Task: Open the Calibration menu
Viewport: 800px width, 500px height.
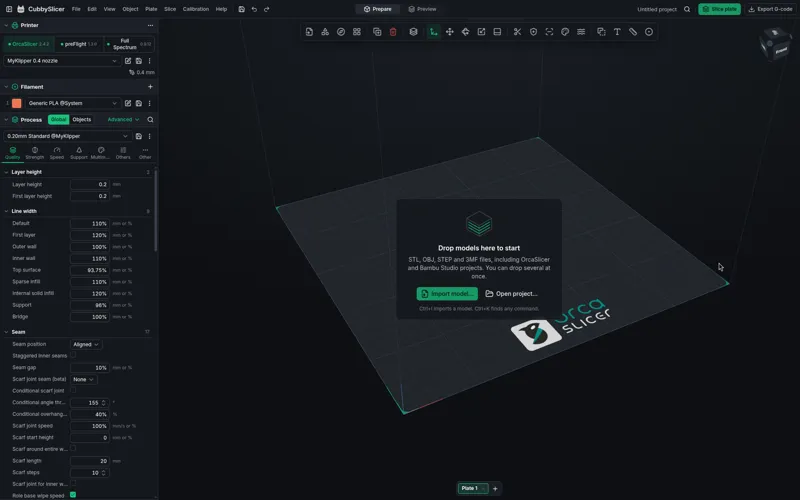Action: pyautogui.click(x=196, y=9)
